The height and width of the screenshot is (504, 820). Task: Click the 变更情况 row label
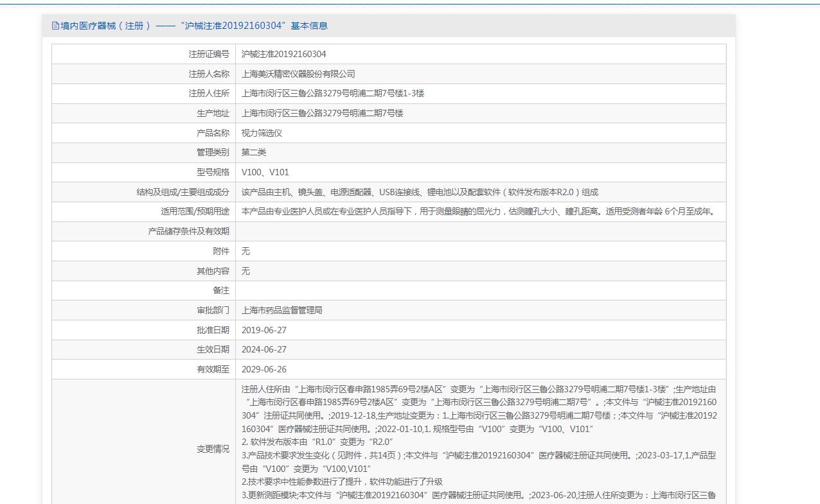pyautogui.click(x=213, y=449)
